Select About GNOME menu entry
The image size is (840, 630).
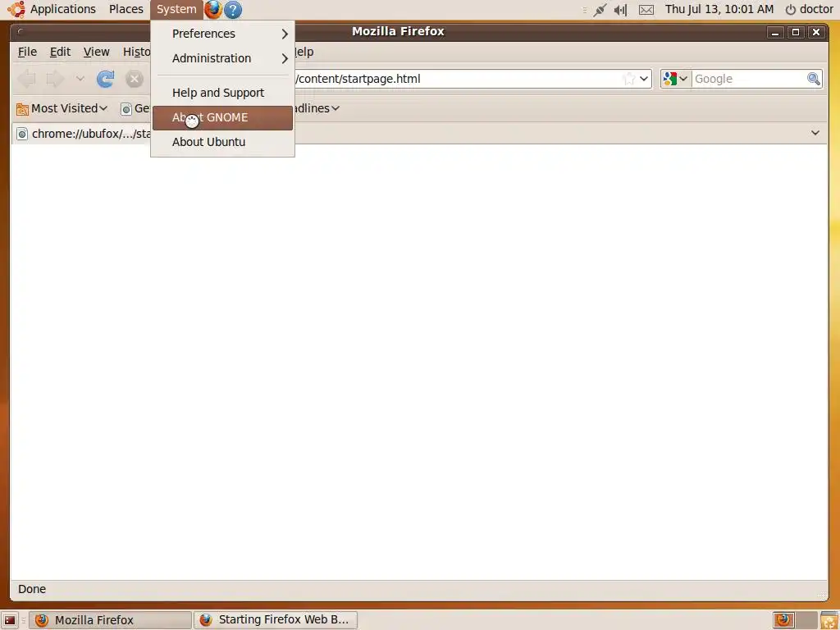click(223, 117)
